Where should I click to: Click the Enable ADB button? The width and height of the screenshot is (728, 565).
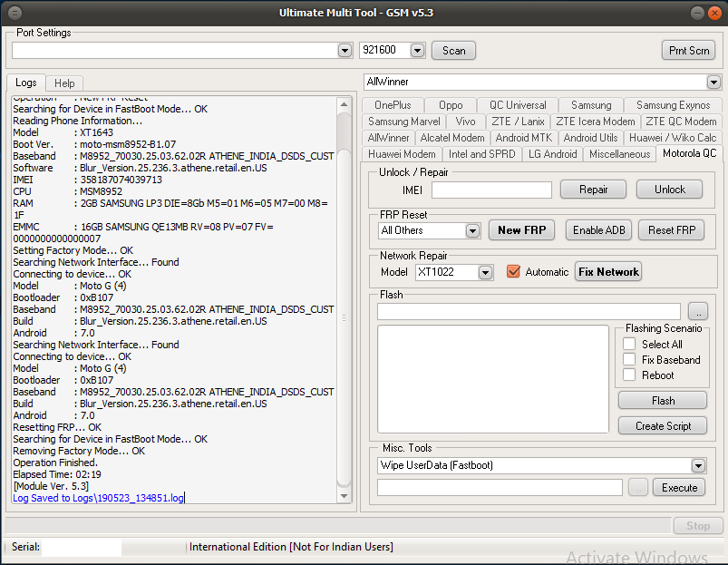pyautogui.click(x=599, y=230)
